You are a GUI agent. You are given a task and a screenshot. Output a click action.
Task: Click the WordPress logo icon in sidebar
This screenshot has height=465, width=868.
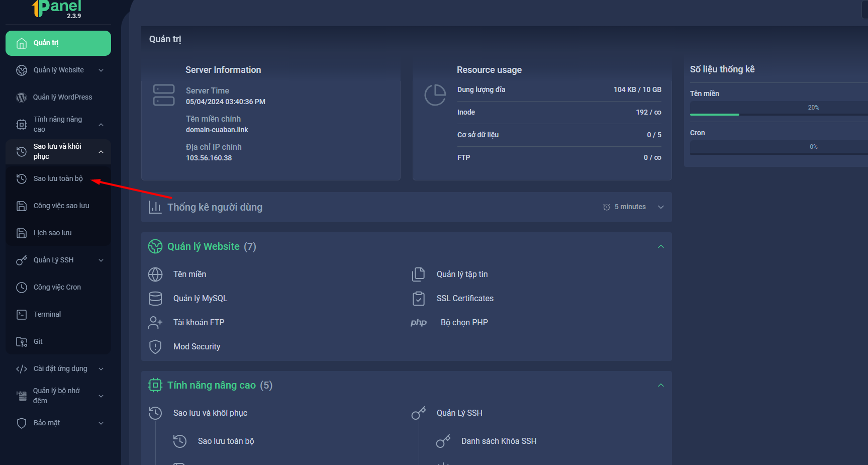coord(22,98)
